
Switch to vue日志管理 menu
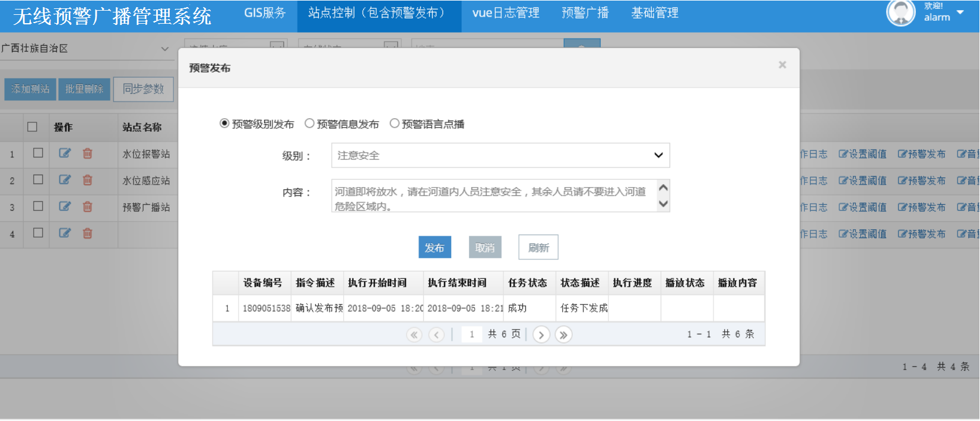(x=506, y=13)
